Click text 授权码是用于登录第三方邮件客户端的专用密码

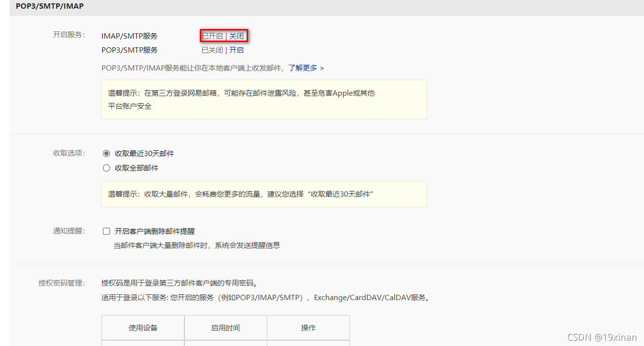pos(180,283)
